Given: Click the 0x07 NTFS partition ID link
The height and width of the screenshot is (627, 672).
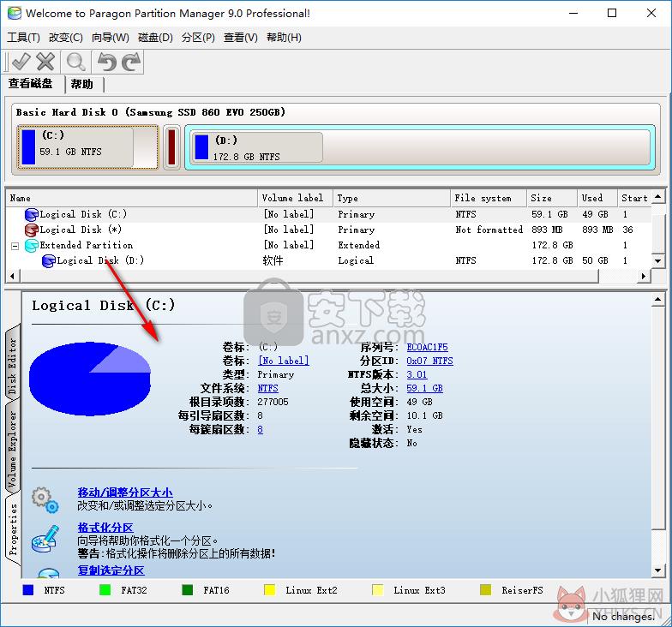Looking at the screenshot, I should click(x=430, y=361).
